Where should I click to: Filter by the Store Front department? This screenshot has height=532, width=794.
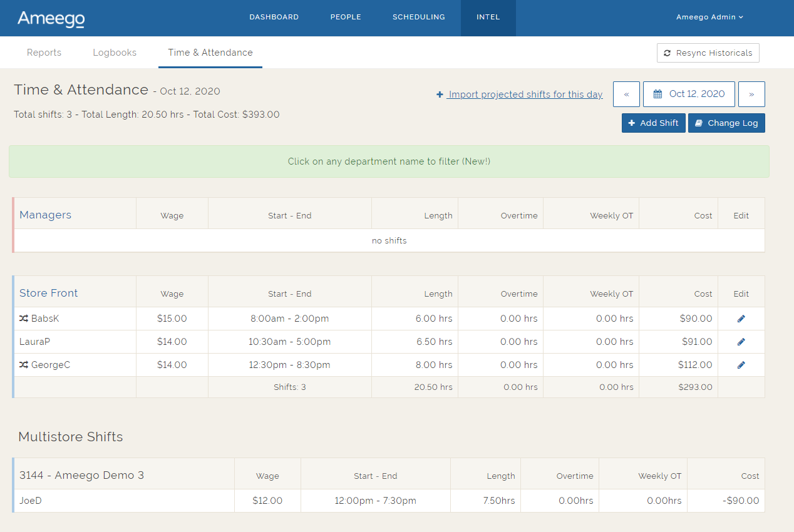pyautogui.click(x=49, y=294)
